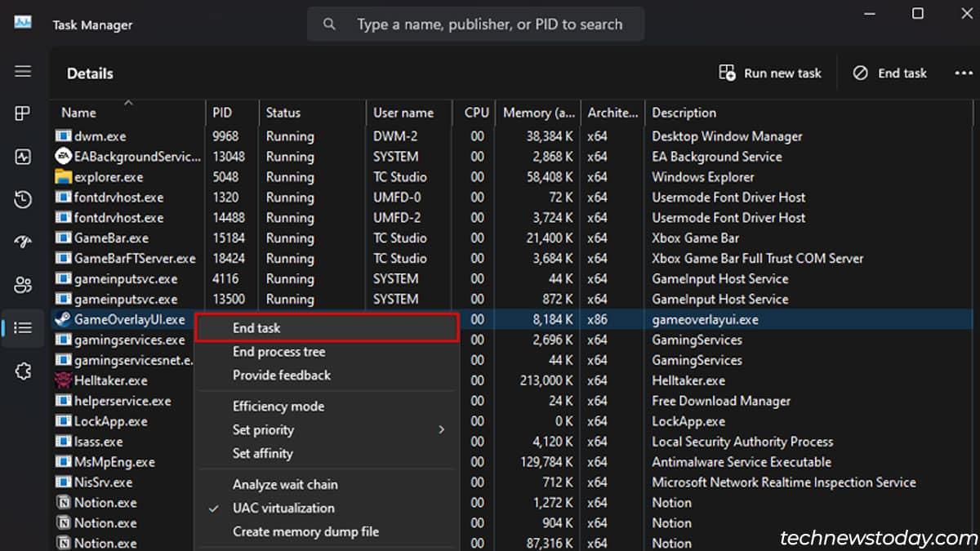Click the Helltaker character icon

(63, 380)
